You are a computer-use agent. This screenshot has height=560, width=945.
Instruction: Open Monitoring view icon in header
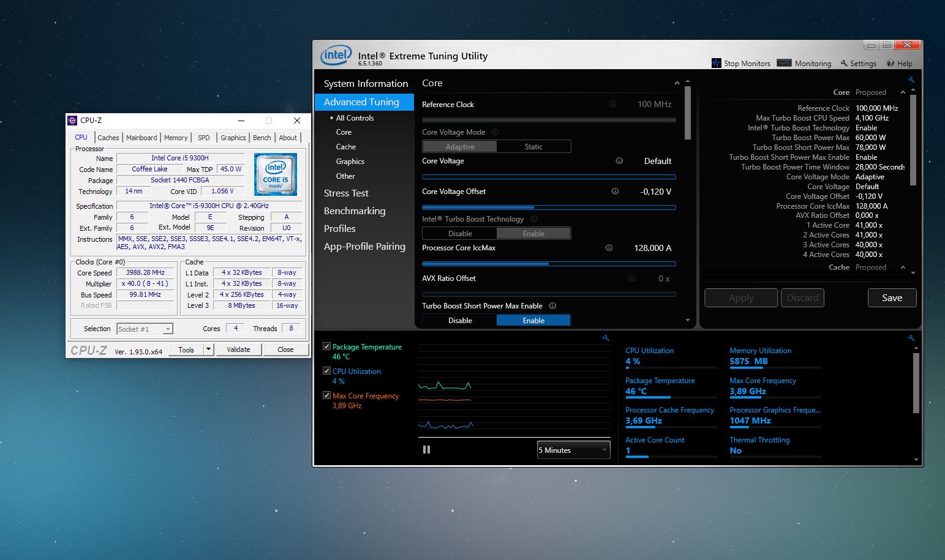pyautogui.click(x=784, y=62)
